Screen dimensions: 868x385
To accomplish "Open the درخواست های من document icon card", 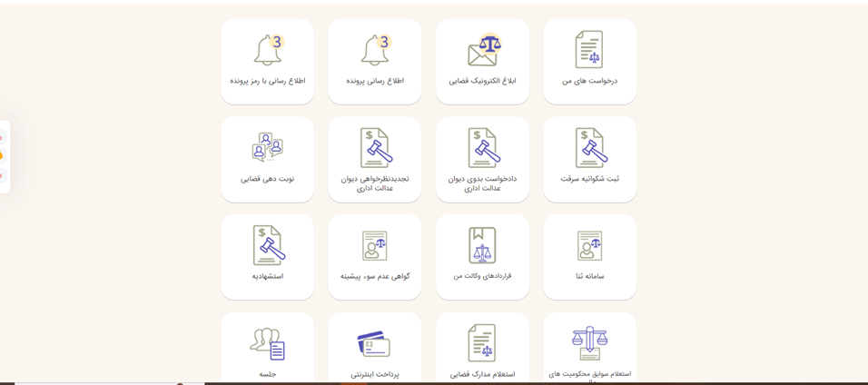I will tap(589, 61).
